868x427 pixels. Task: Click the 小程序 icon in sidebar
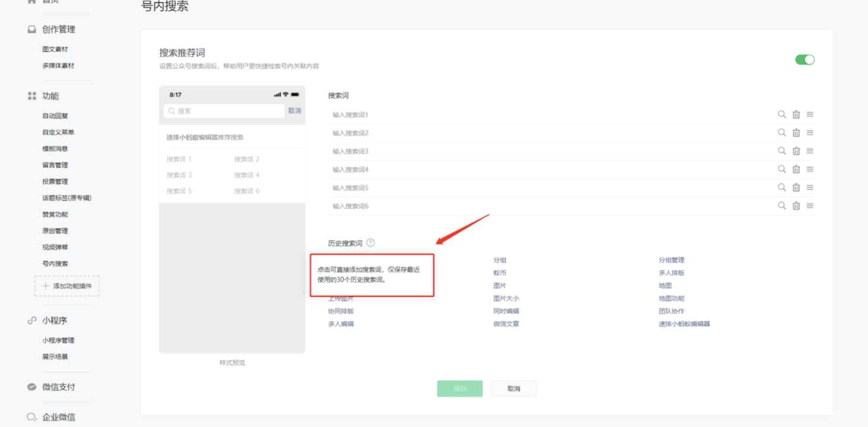click(x=31, y=320)
